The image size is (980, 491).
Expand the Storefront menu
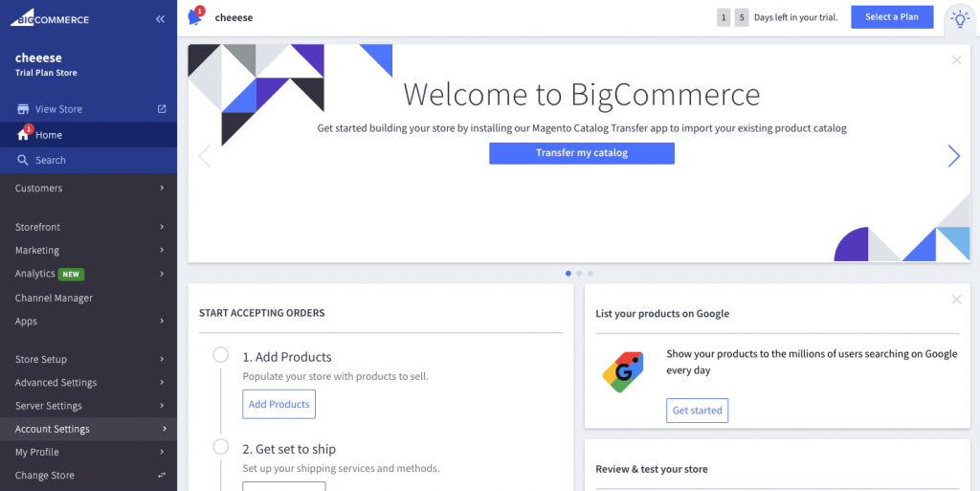pos(88,227)
